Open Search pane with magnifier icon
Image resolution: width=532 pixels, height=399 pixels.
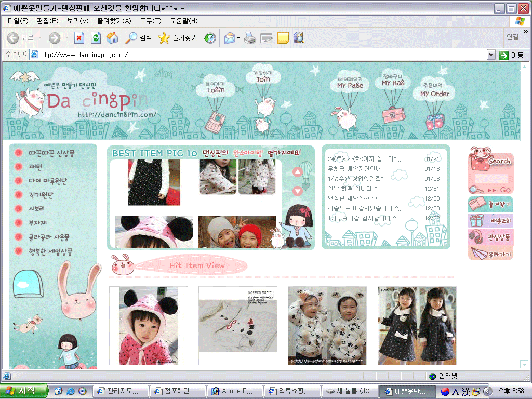[x=138, y=37]
